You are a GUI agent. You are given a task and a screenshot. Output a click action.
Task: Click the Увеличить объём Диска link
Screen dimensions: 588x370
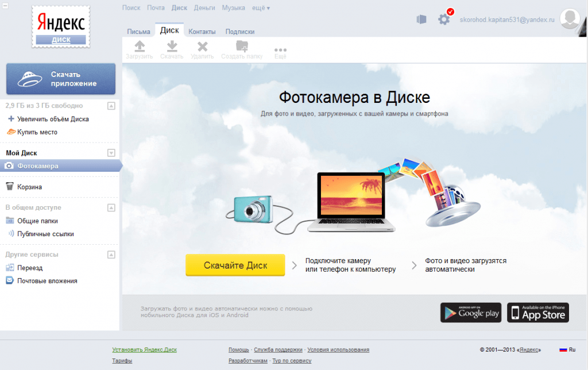coord(53,119)
